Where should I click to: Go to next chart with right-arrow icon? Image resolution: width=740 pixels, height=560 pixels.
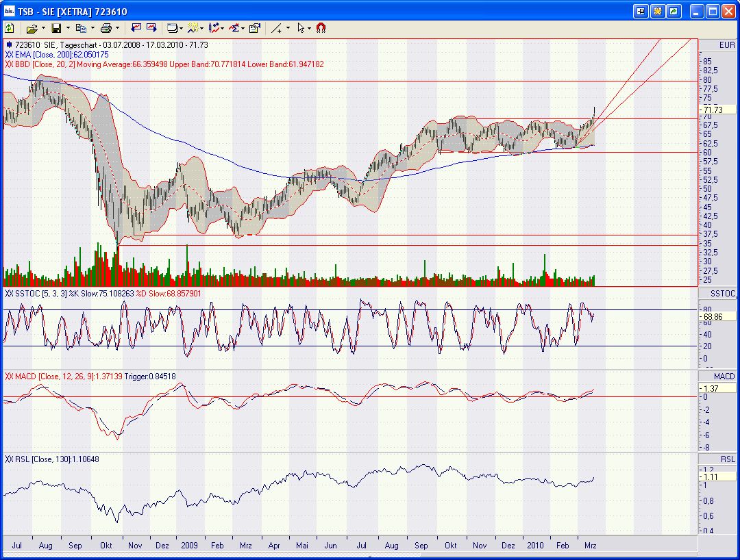(x=151, y=28)
